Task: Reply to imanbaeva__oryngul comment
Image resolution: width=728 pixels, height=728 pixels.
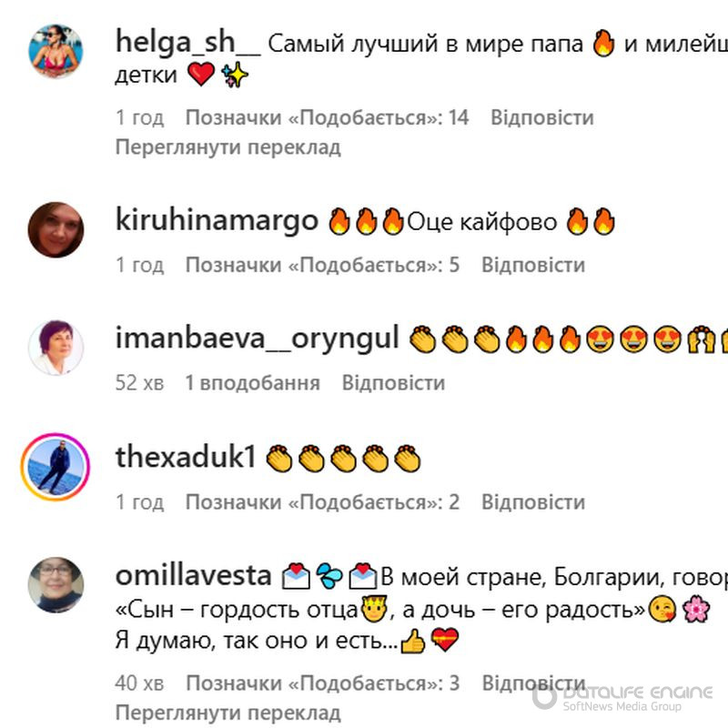Action: click(393, 383)
